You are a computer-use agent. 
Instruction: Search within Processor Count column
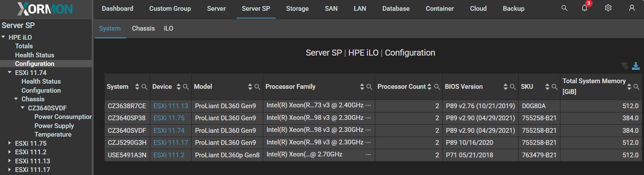pos(437,87)
